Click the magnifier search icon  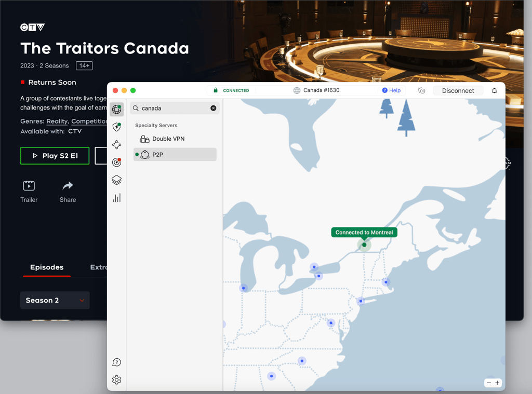point(136,108)
